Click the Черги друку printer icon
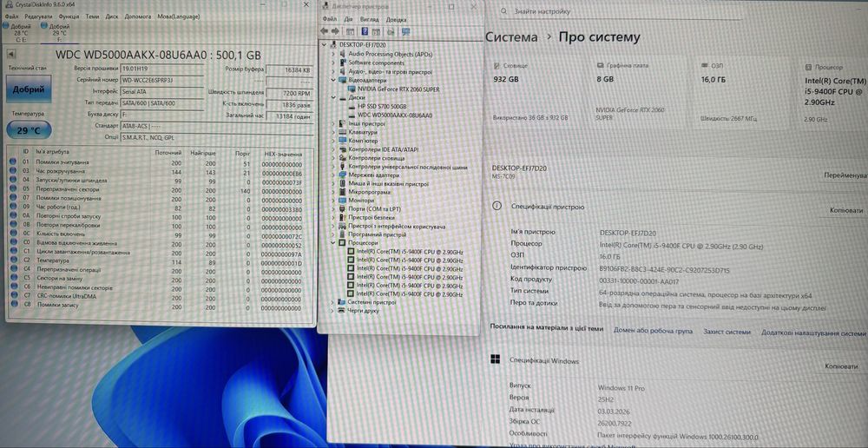Screen dimensions: 868x448 pos(340,311)
